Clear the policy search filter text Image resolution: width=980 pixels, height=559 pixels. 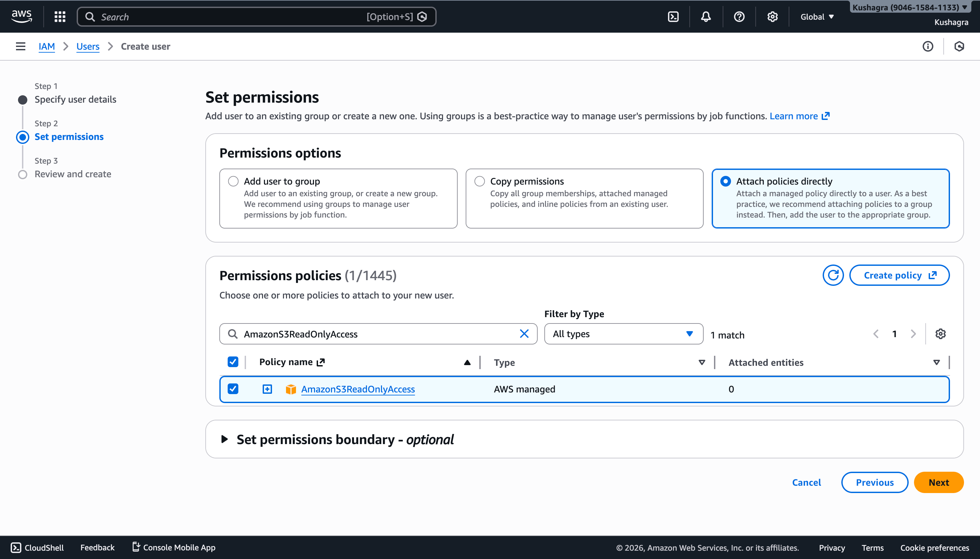point(524,333)
